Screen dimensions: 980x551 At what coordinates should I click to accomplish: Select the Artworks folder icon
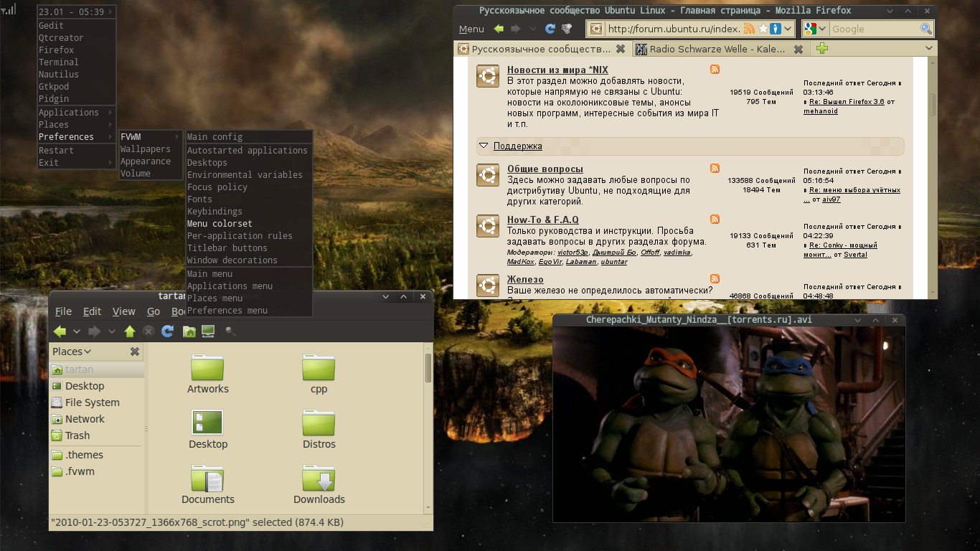pos(207,367)
